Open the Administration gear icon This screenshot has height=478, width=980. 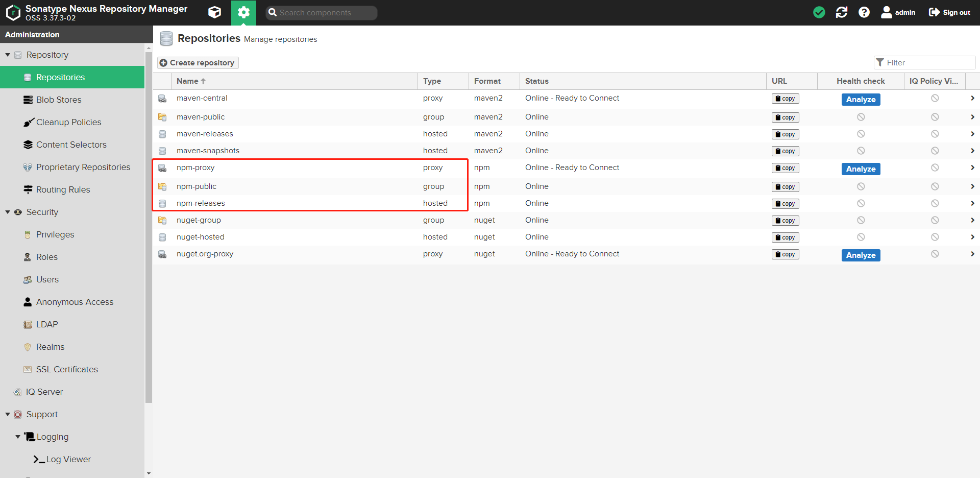click(243, 12)
